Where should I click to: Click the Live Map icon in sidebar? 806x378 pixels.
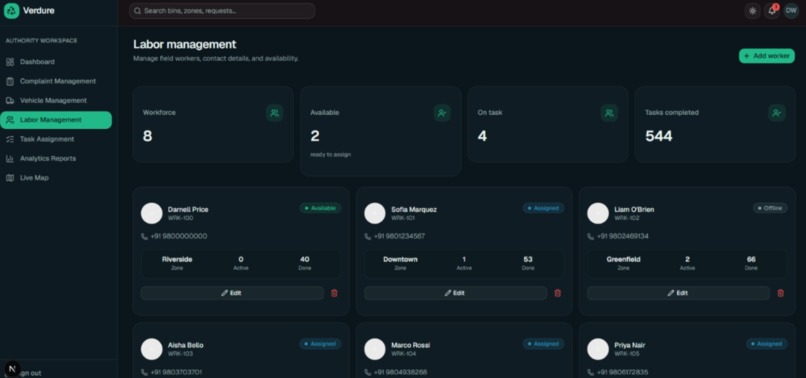(x=10, y=177)
